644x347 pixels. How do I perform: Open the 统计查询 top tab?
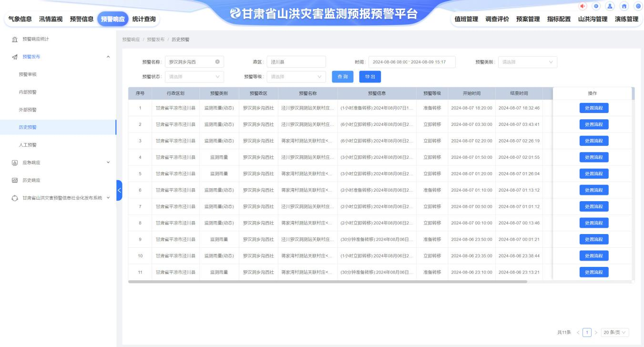(x=144, y=19)
